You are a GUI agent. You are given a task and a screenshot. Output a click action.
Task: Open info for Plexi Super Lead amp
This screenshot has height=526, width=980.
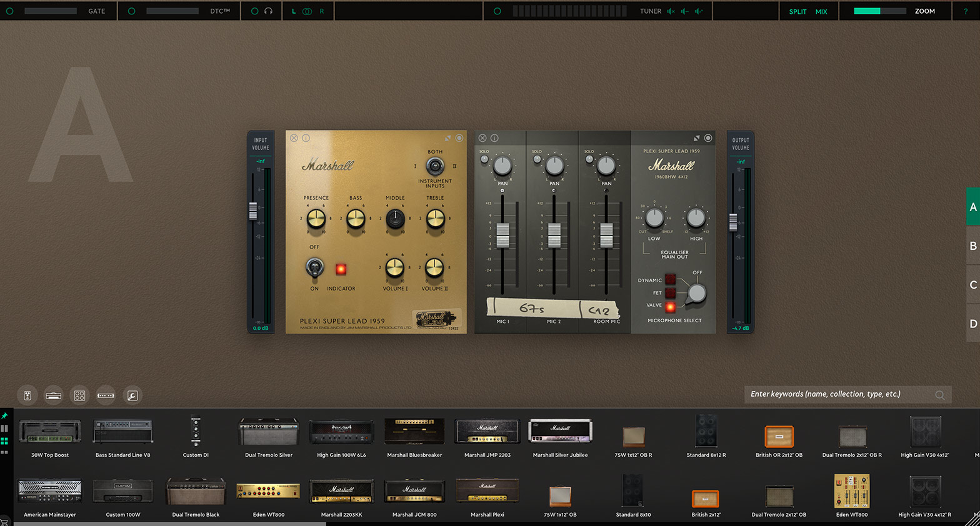[x=306, y=138]
